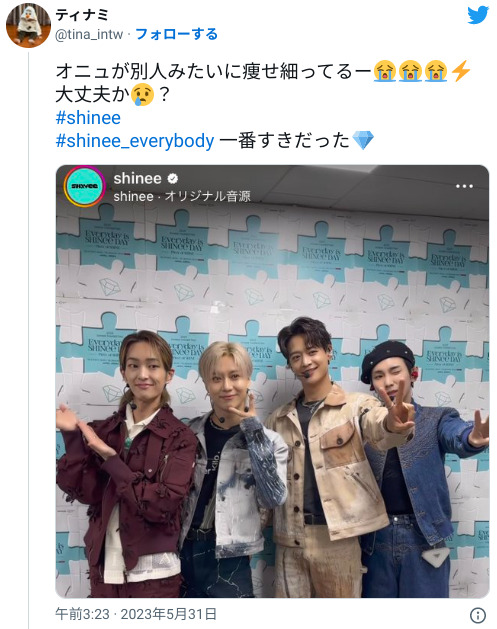Image resolution: width=497 pixels, height=629 pixels.
Task: Click the first loudly crying emoji
Action: 384,71
